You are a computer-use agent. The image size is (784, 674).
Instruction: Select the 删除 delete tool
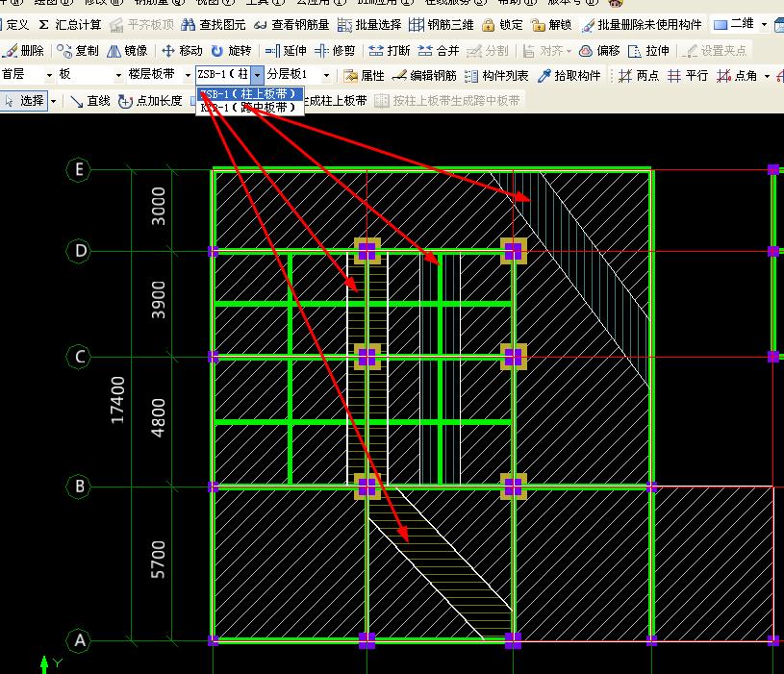[x=23, y=50]
